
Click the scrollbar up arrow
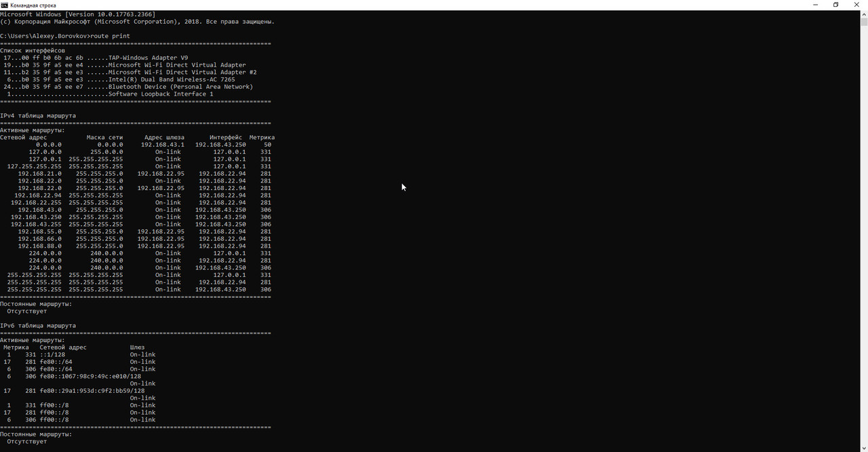(x=864, y=14)
